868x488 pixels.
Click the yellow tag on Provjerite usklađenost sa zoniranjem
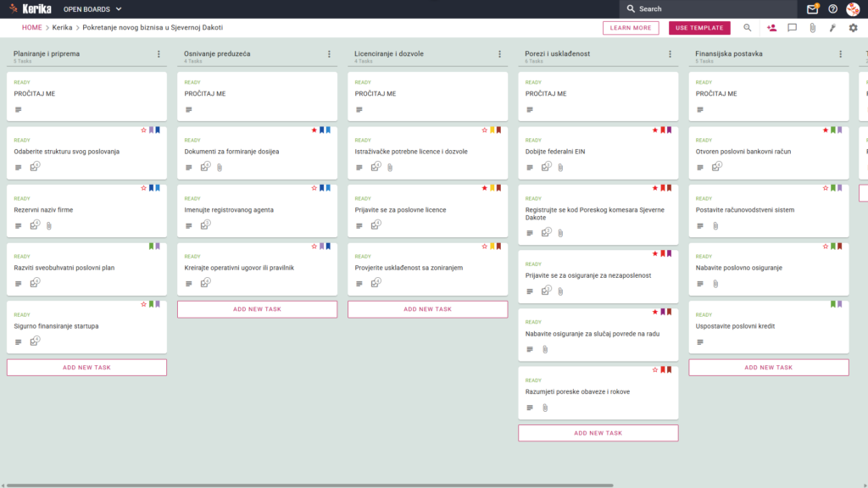click(x=492, y=247)
